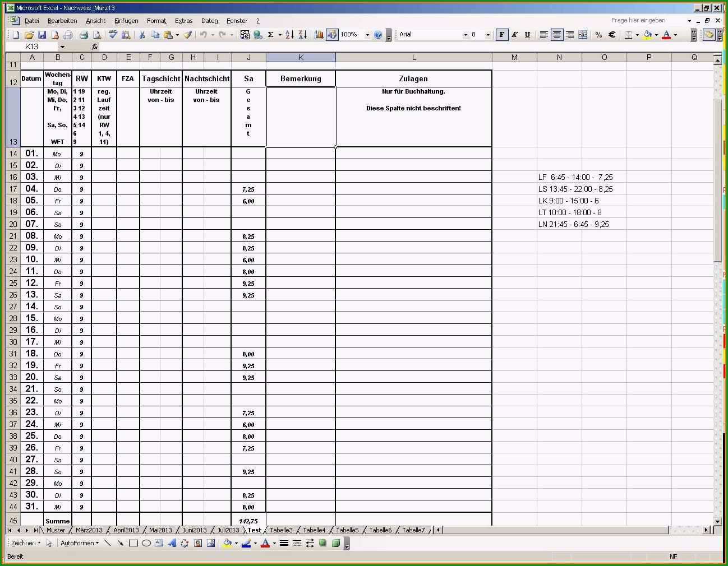
Task: Open the Zeichnen drawing menu button
Action: coord(25,543)
